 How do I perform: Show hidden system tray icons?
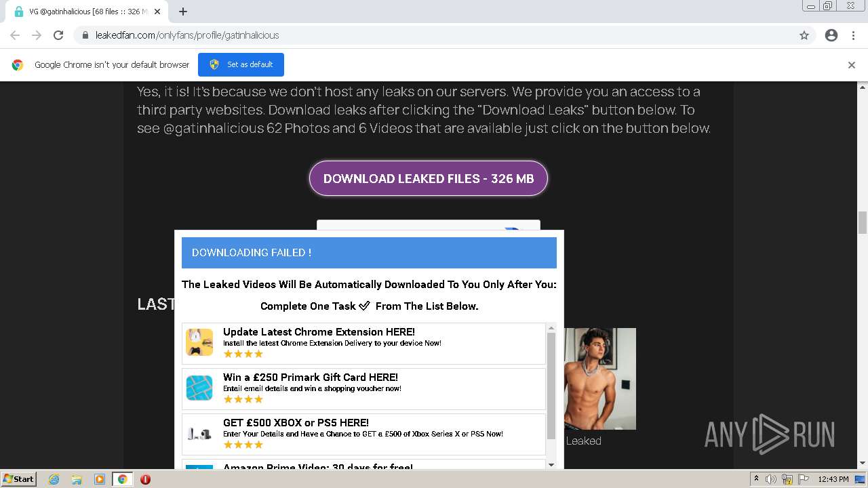coord(756,479)
